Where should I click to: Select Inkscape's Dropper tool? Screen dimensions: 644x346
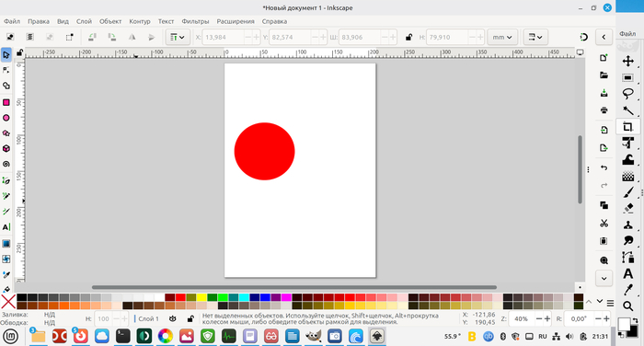[x=6, y=274]
